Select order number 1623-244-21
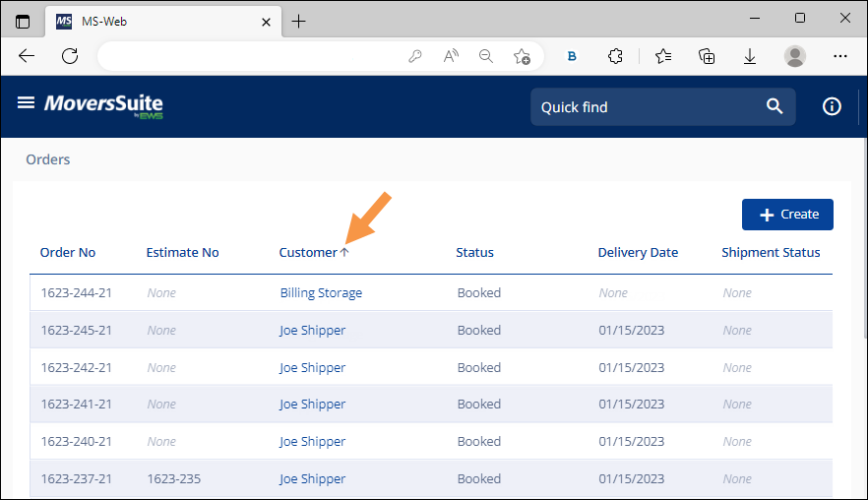Image resolution: width=868 pixels, height=500 pixels. pyautogui.click(x=77, y=293)
